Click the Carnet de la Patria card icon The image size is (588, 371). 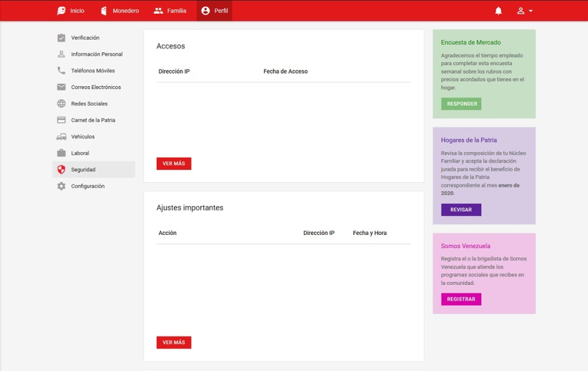coord(61,120)
